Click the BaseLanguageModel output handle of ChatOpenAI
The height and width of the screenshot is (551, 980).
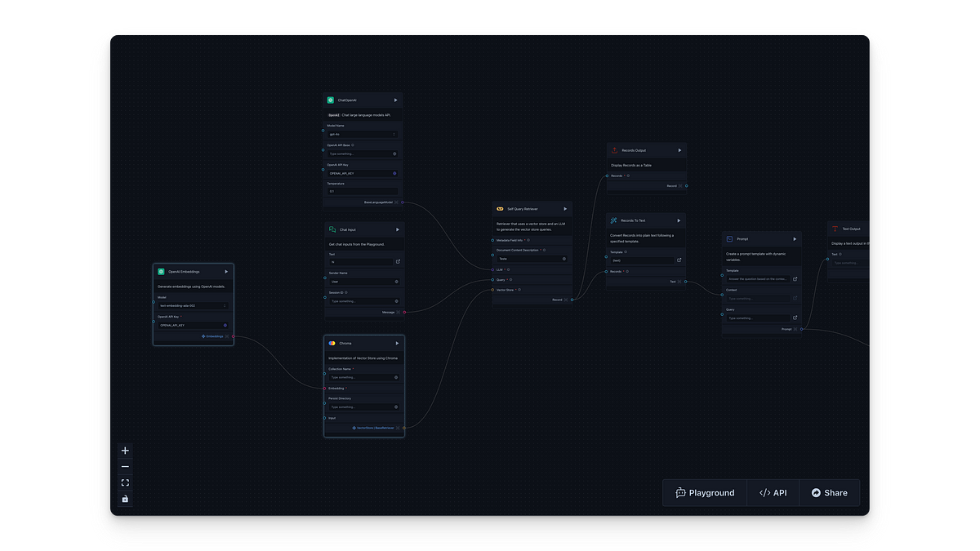(x=402, y=202)
